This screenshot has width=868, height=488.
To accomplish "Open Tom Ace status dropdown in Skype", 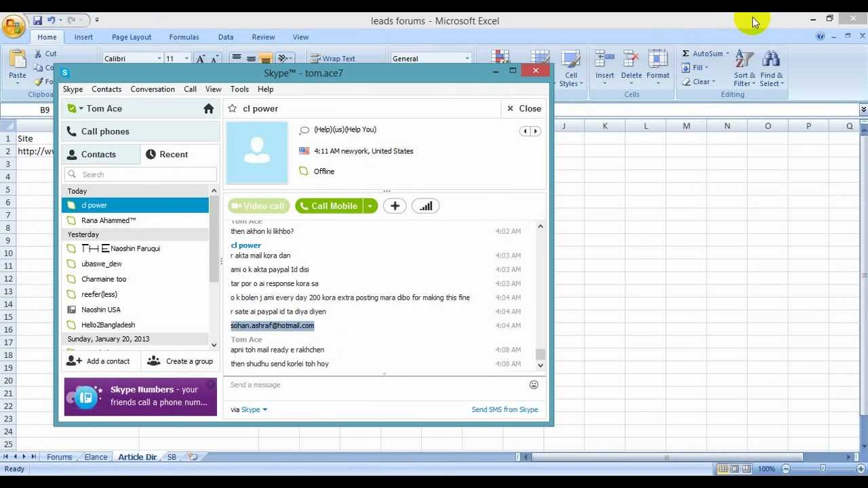I will 81,108.
